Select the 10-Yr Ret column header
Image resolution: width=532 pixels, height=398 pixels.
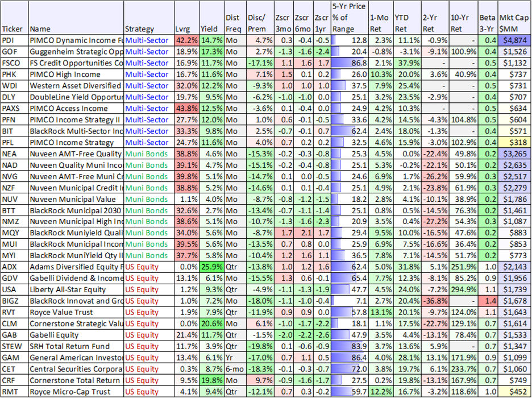pos(463,18)
